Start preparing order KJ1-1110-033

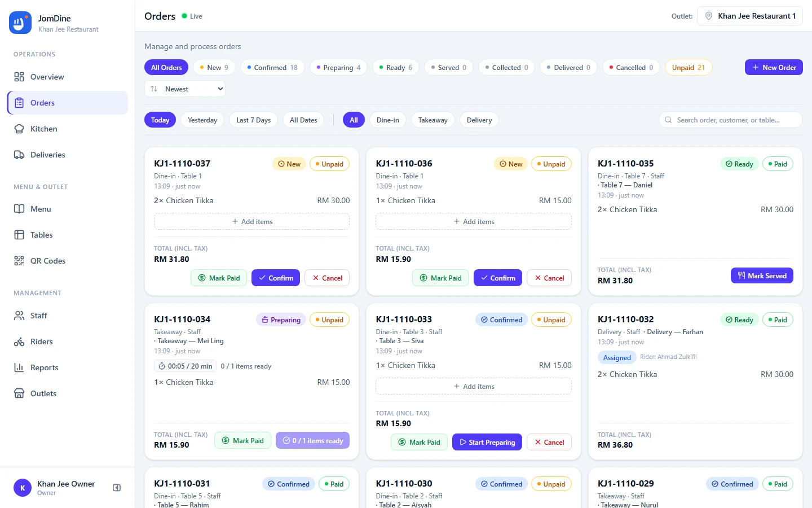(x=487, y=443)
